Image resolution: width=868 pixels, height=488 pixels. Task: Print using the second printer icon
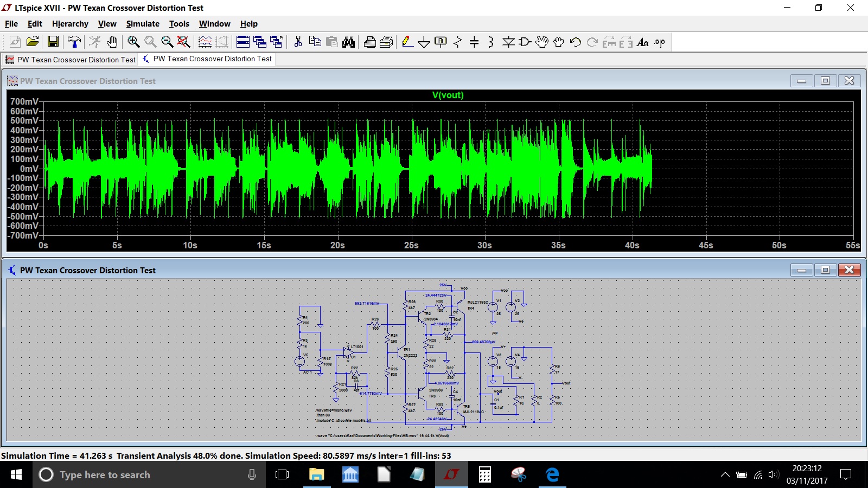pyautogui.click(x=386, y=42)
